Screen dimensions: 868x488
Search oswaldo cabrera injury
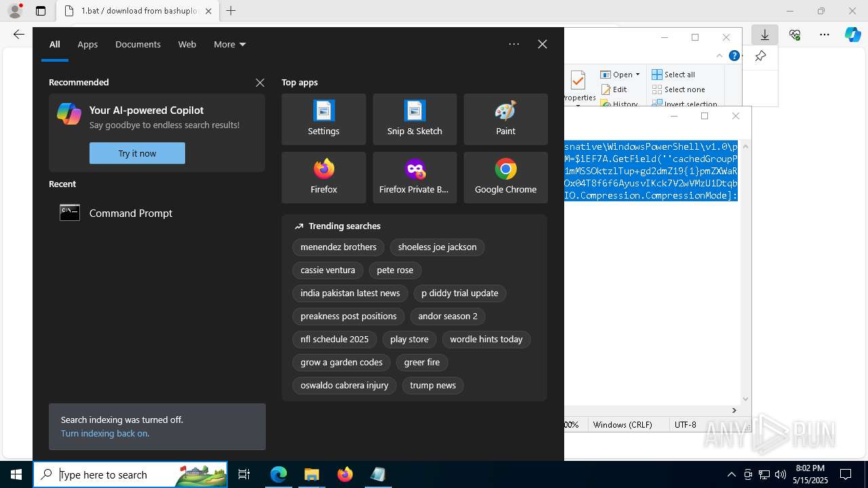[x=344, y=385]
